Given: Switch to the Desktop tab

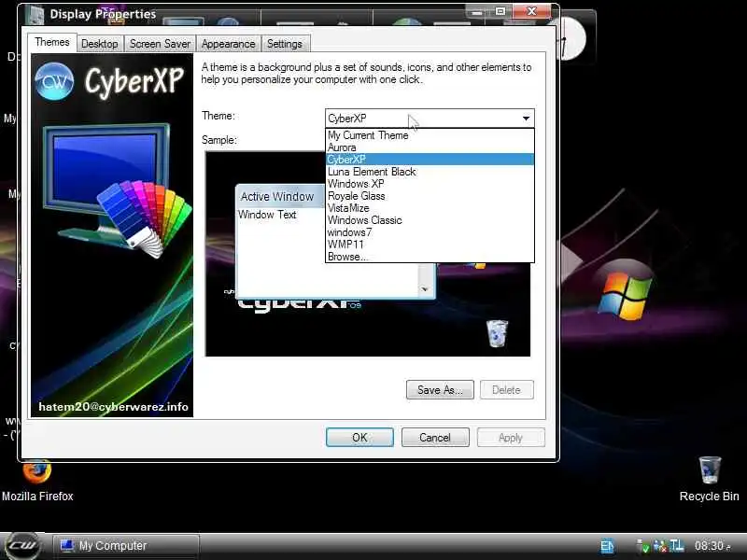Looking at the screenshot, I should pyautogui.click(x=100, y=44).
